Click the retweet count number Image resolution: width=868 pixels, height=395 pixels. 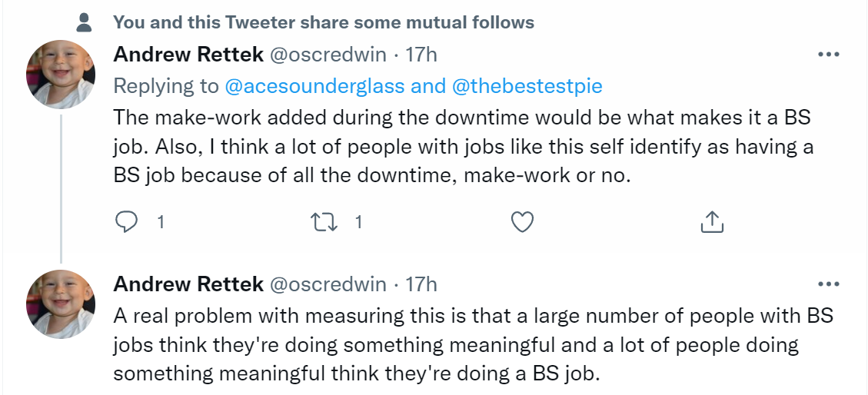(358, 222)
